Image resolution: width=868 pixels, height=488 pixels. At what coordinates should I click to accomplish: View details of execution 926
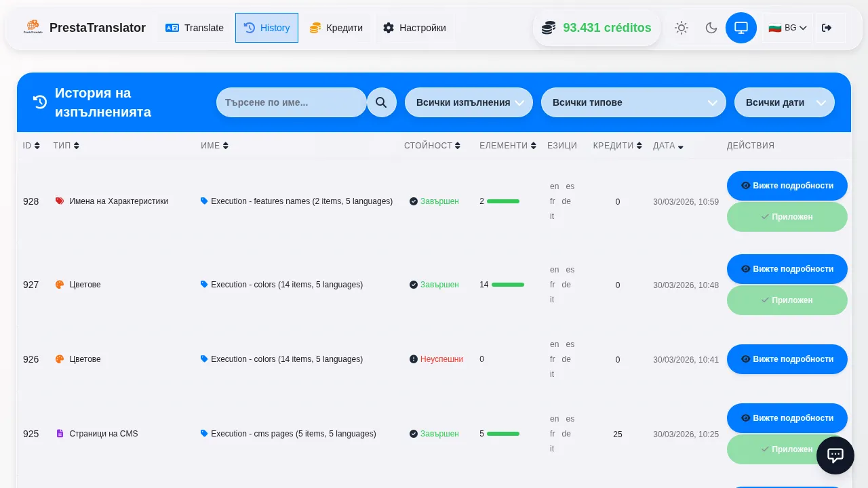click(787, 359)
